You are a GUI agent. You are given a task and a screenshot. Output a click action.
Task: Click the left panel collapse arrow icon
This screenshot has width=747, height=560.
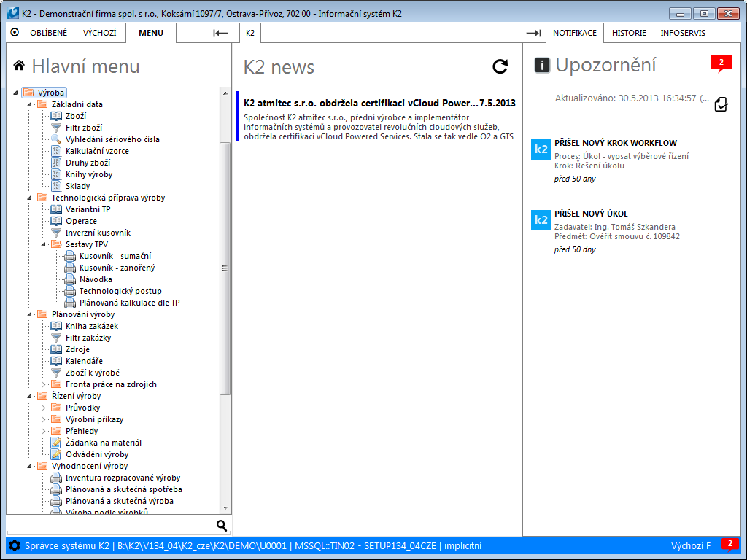(x=220, y=33)
